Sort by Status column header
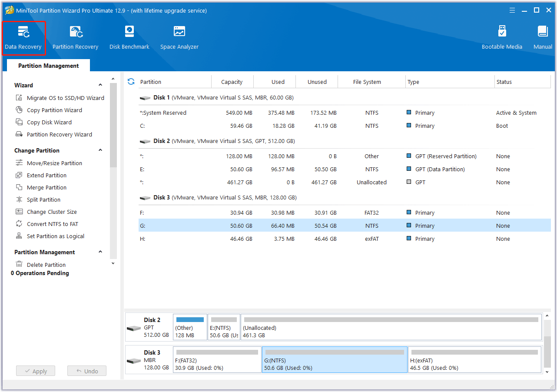The width and height of the screenshot is (557, 392). (523, 82)
